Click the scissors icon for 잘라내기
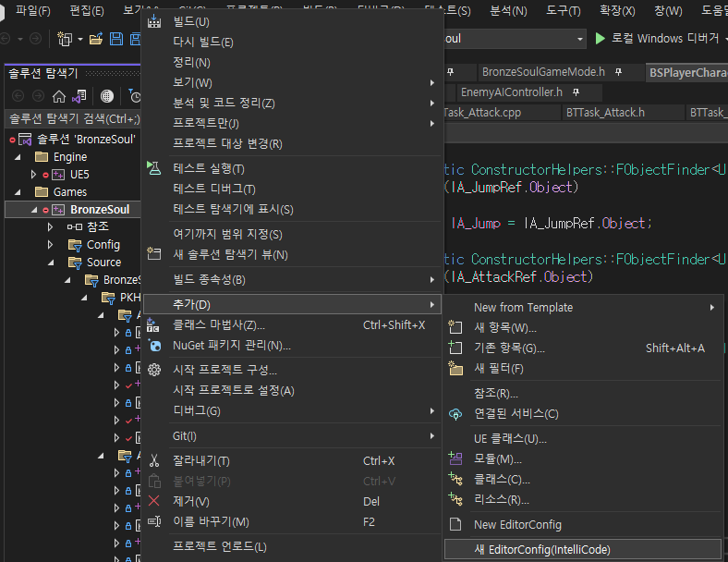Image resolution: width=728 pixels, height=562 pixels. (x=154, y=460)
